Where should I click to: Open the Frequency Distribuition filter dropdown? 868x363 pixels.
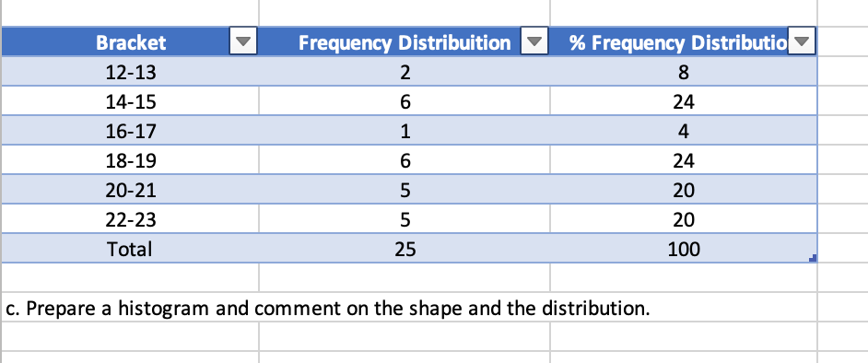point(534,42)
